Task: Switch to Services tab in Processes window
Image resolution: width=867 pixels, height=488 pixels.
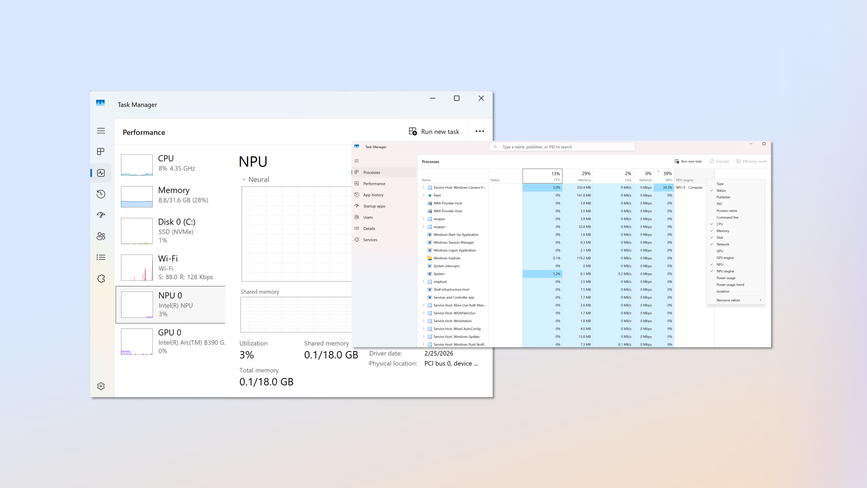Action: pyautogui.click(x=384, y=240)
